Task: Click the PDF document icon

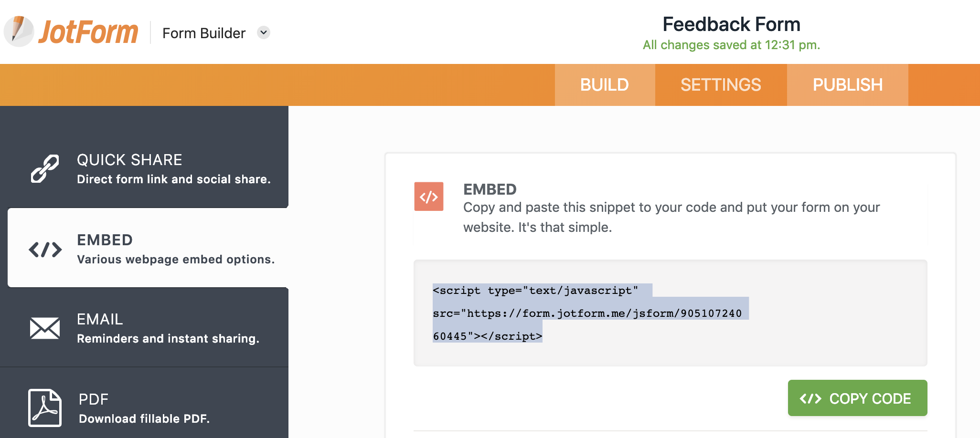Action: (45, 407)
